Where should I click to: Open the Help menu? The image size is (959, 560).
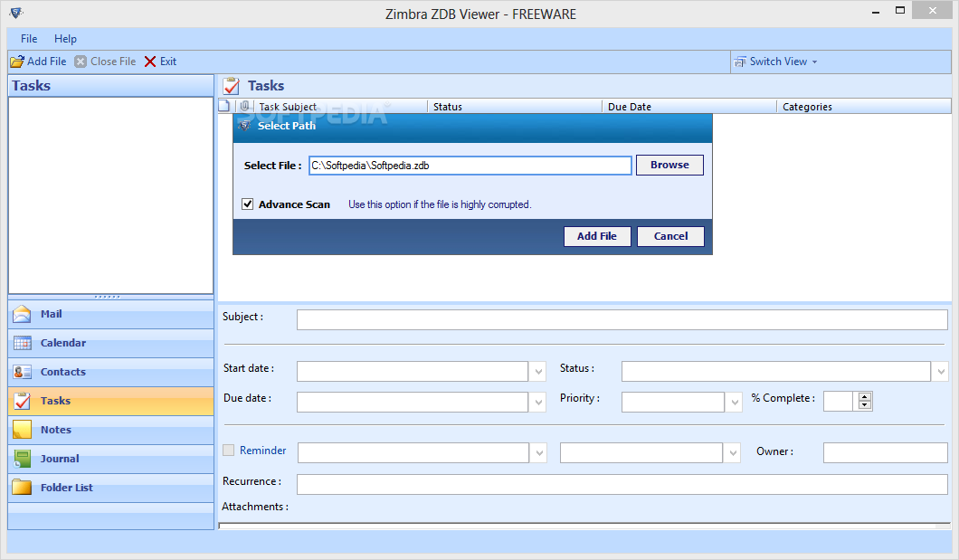click(x=65, y=39)
